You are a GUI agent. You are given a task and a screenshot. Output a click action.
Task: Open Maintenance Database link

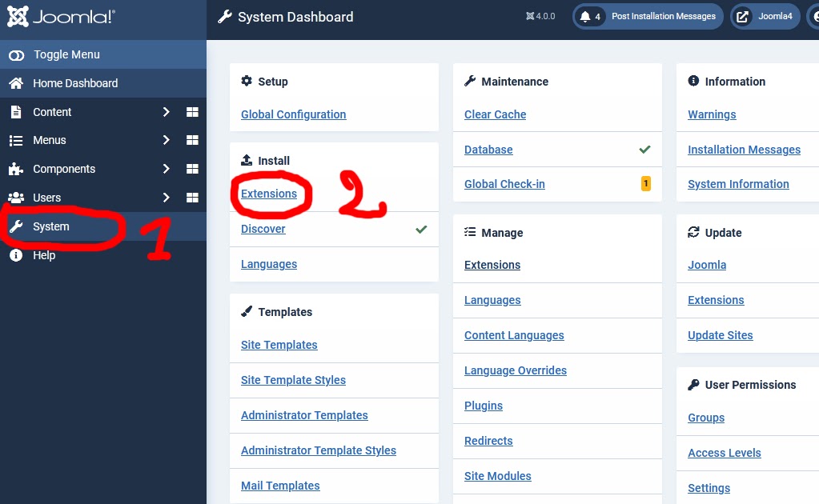[x=488, y=150]
